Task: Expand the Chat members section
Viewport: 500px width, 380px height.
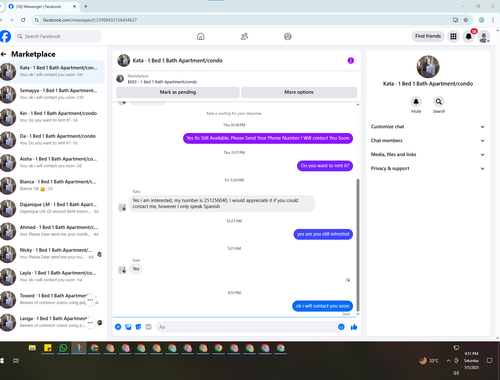Action: (428, 141)
